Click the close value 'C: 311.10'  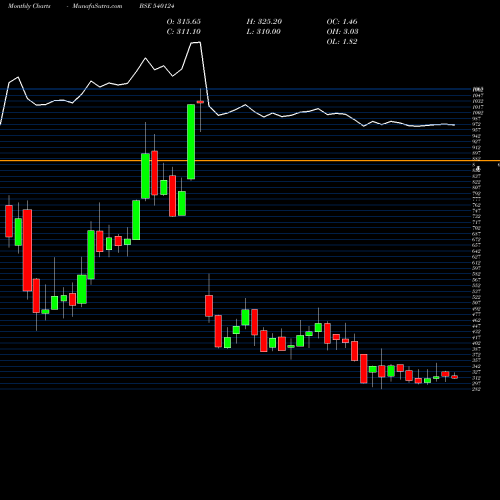click(x=184, y=31)
